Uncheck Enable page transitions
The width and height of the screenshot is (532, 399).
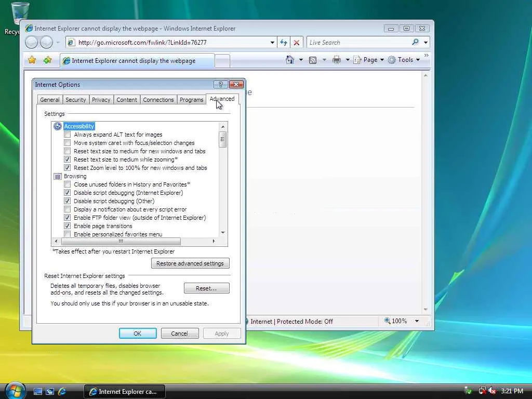pos(67,226)
